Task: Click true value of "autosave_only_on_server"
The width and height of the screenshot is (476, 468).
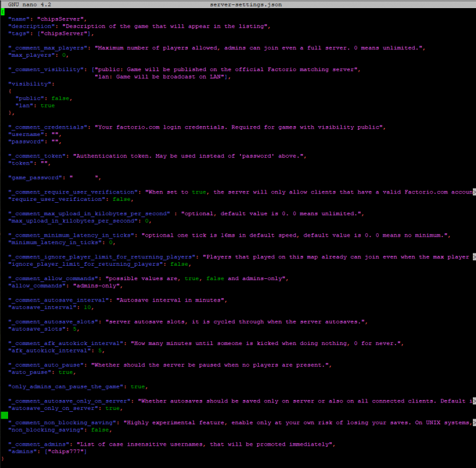Action: click(x=112, y=409)
